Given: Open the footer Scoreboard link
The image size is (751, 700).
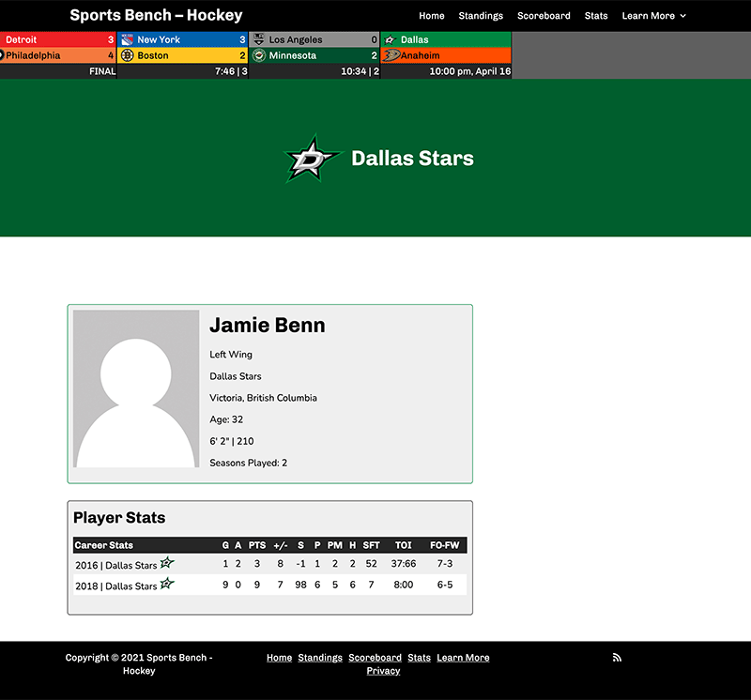Looking at the screenshot, I should 375,658.
